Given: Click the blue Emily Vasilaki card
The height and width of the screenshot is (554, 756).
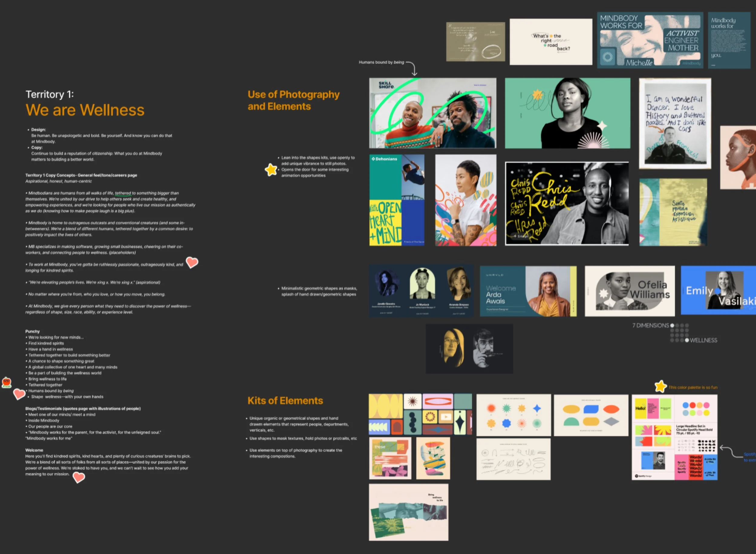Looking at the screenshot, I should (718, 290).
